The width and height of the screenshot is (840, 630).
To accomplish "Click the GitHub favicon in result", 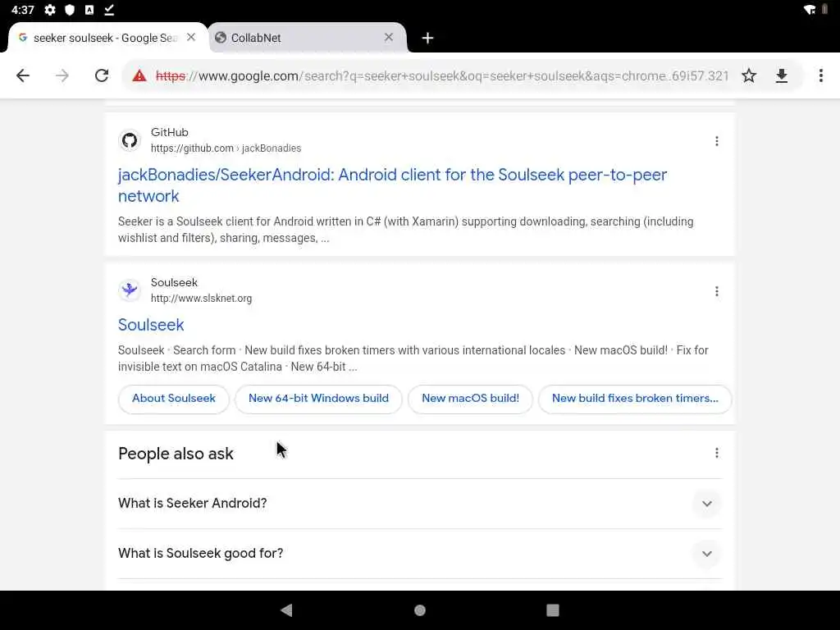I will pos(129,140).
